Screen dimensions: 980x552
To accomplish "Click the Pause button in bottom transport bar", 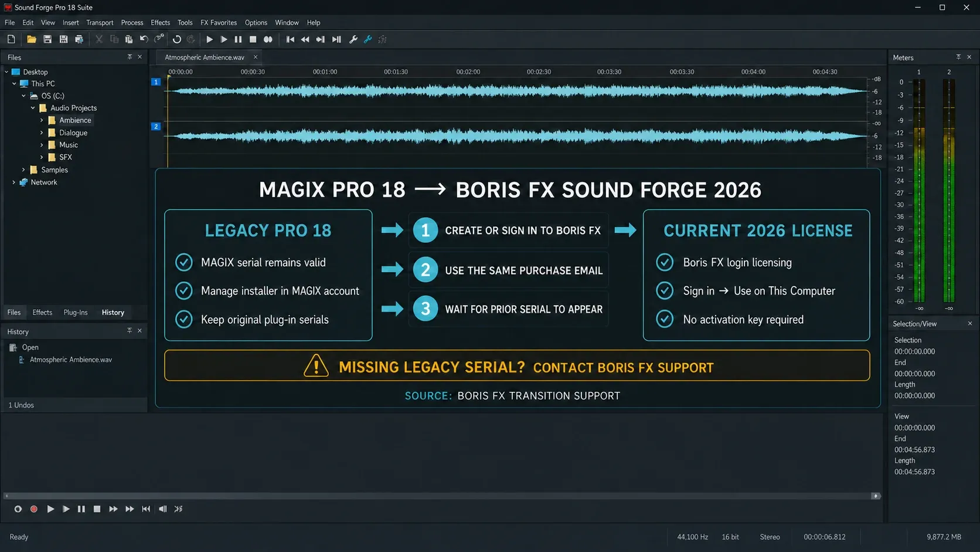I will tap(81, 509).
